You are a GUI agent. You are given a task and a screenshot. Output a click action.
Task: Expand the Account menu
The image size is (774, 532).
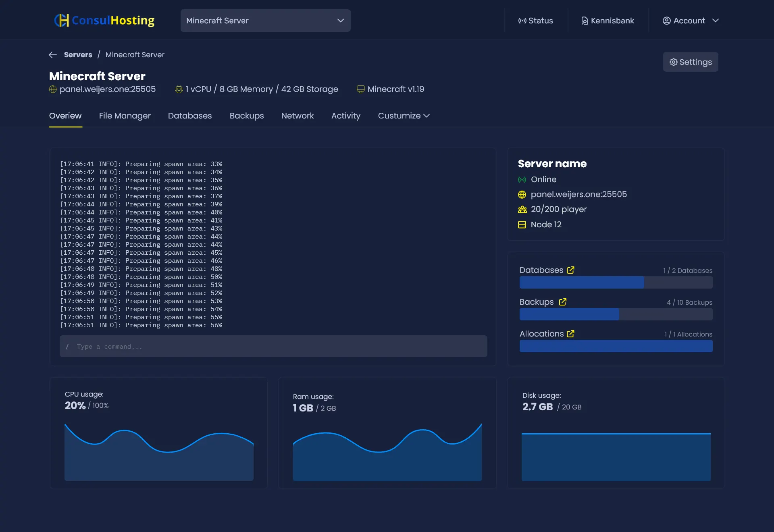click(x=691, y=21)
